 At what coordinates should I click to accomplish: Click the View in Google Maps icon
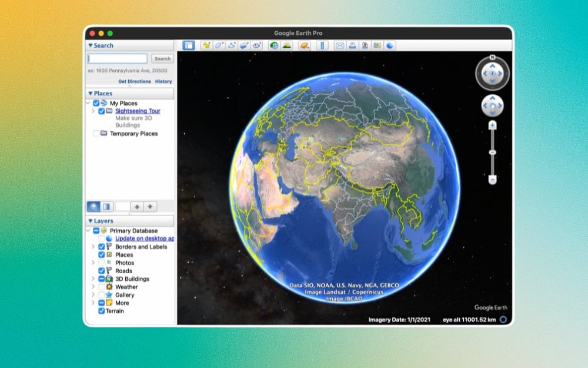point(377,45)
